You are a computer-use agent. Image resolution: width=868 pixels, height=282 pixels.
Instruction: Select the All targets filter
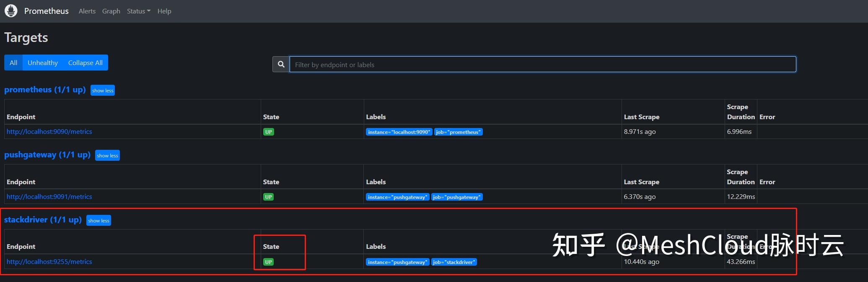coord(13,63)
